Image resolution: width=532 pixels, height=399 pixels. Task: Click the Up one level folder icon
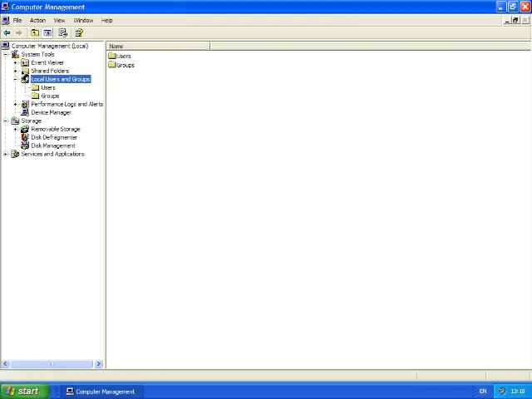point(35,33)
